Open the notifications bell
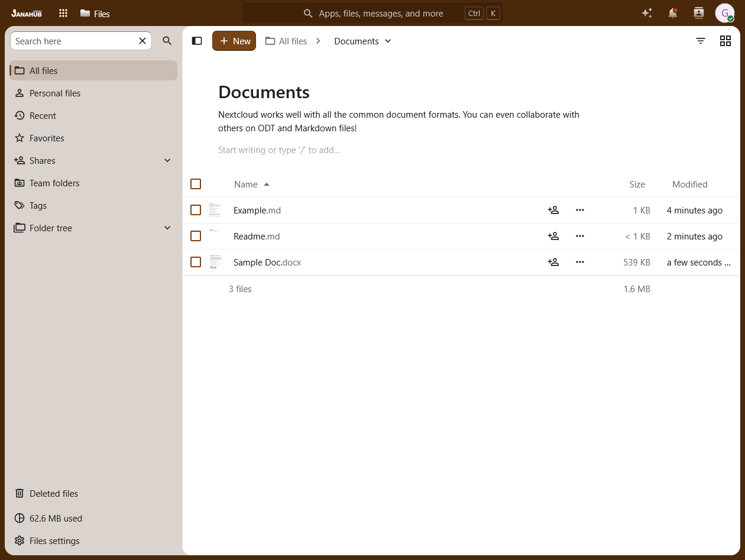The height and width of the screenshot is (560, 745). 673,13
